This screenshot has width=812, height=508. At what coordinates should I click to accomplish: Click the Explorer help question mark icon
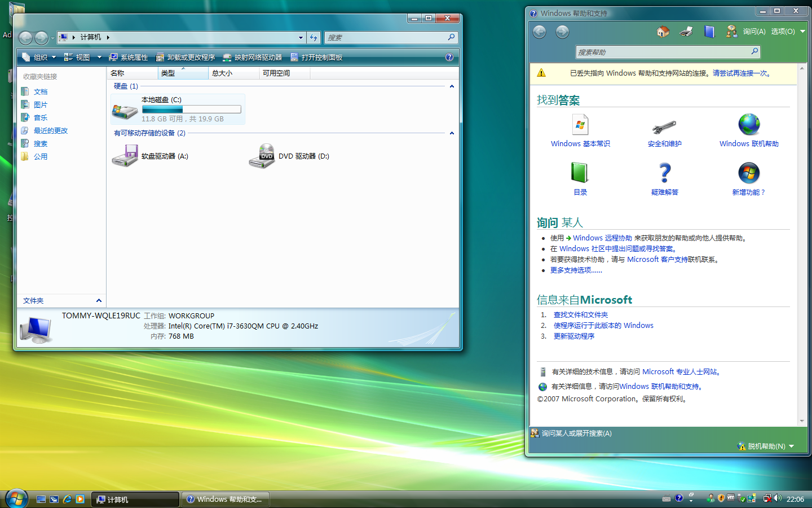449,57
